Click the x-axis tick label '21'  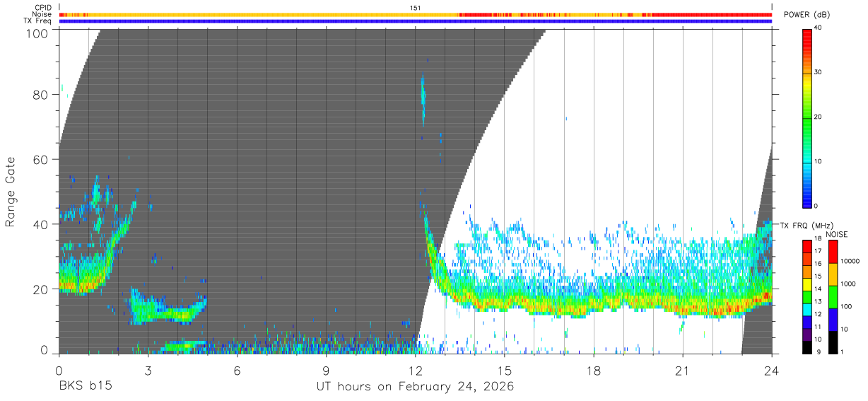click(683, 370)
